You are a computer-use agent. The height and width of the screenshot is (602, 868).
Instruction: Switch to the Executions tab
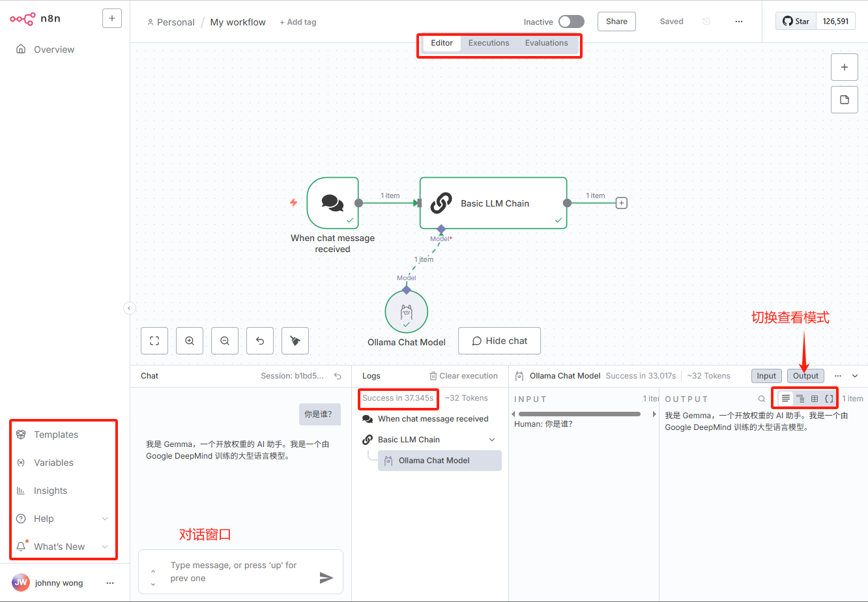489,43
